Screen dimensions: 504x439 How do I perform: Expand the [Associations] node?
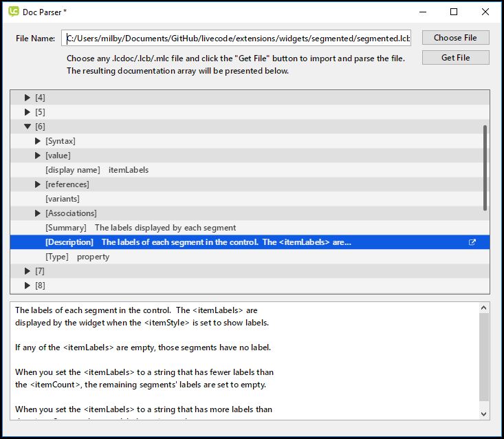coord(39,213)
